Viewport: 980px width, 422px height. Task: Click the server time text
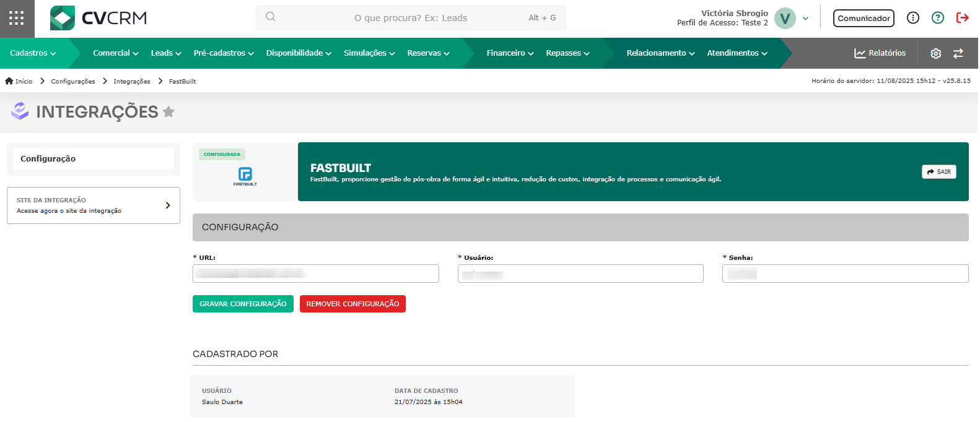click(891, 81)
